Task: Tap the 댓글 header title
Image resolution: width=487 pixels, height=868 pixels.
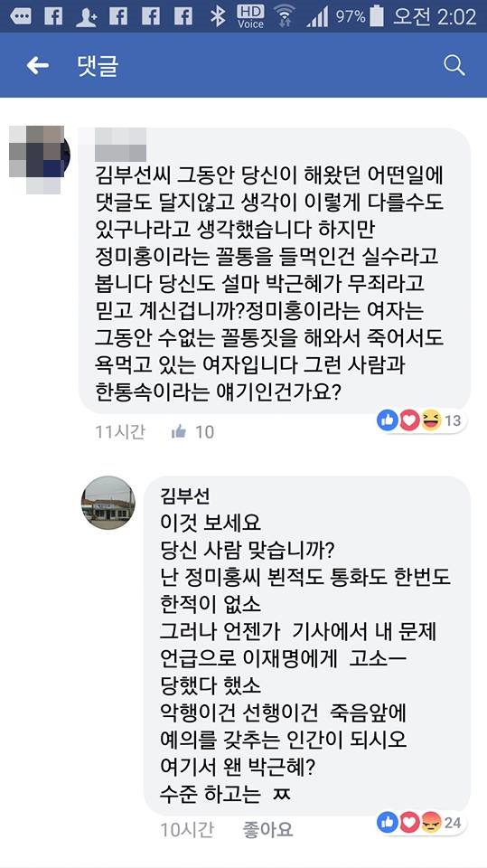Action: click(x=98, y=66)
